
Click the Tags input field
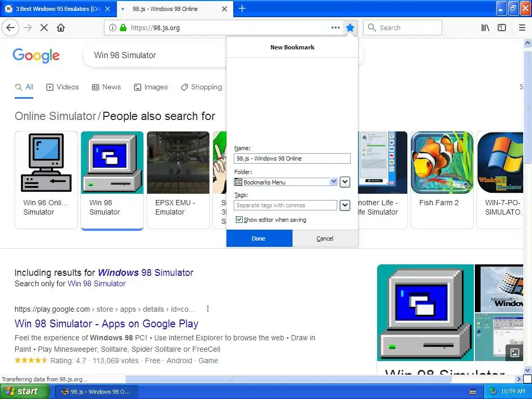(285, 205)
